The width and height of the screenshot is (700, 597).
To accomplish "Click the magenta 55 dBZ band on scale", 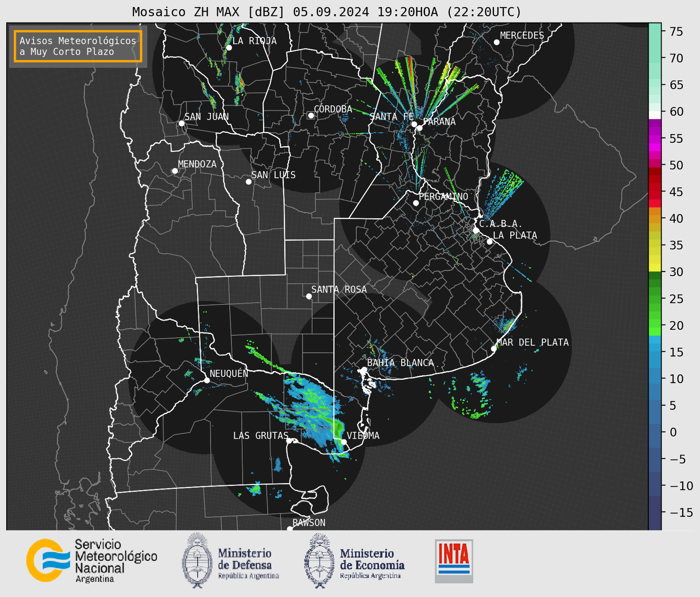I will [x=655, y=138].
